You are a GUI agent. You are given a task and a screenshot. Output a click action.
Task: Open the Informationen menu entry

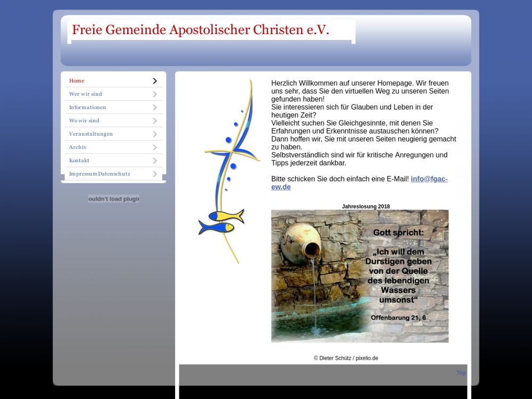87,107
